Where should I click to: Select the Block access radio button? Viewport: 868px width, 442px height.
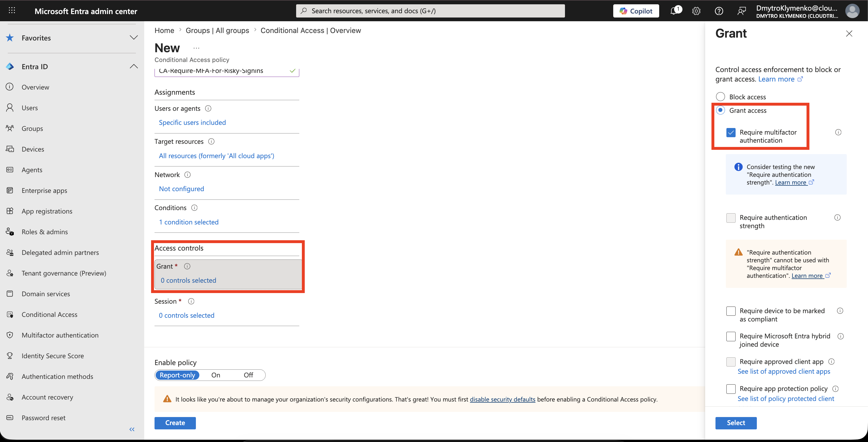pyautogui.click(x=720, y=97)
